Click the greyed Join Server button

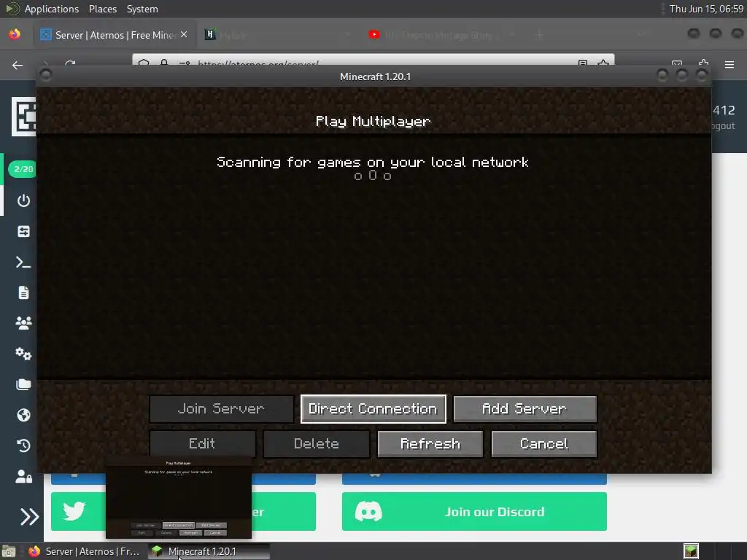point(221,408)
